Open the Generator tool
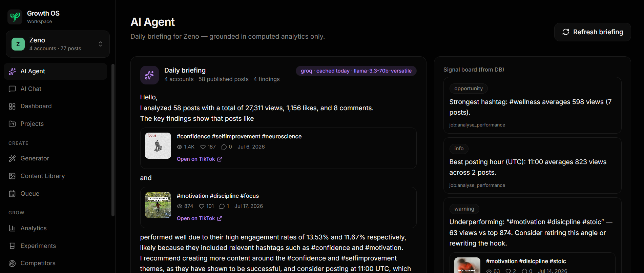The width and height of the screenshot is (644, 273). click(56, 158)
